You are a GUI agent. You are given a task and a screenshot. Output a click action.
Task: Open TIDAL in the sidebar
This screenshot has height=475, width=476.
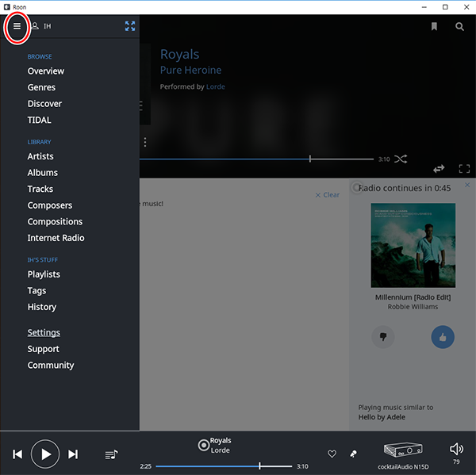coord(39,121)
